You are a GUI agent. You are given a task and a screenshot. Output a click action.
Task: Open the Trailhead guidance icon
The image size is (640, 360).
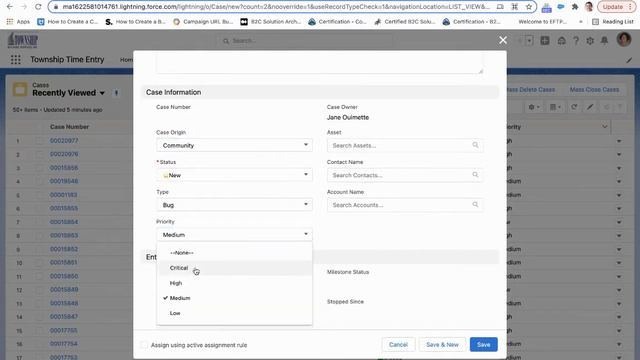pos(562,40)
